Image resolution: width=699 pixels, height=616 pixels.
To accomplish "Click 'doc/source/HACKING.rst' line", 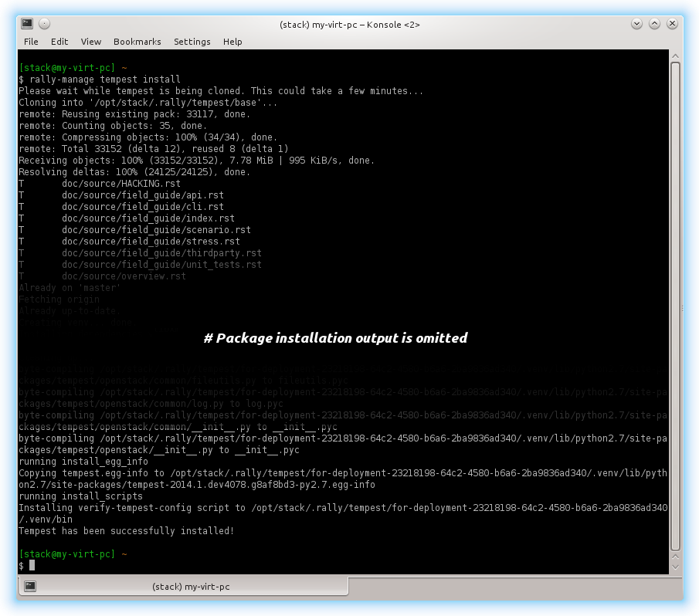I will point(100,184).
